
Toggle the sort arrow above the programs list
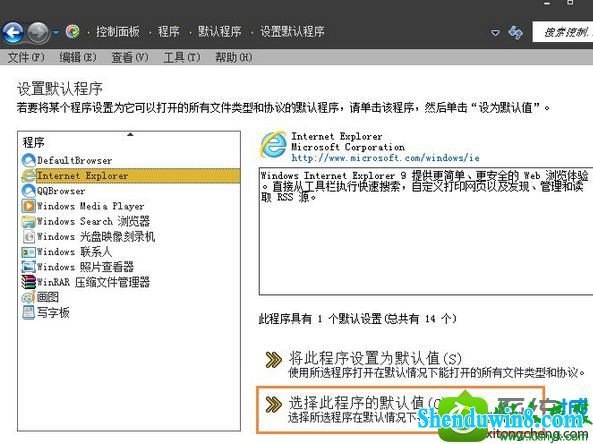click(x=130, y=134)
